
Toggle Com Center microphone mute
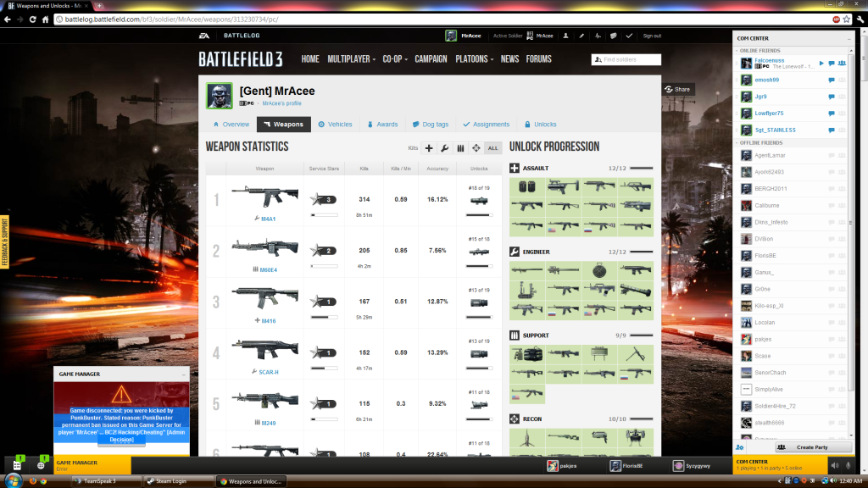[x=848, y=466]
